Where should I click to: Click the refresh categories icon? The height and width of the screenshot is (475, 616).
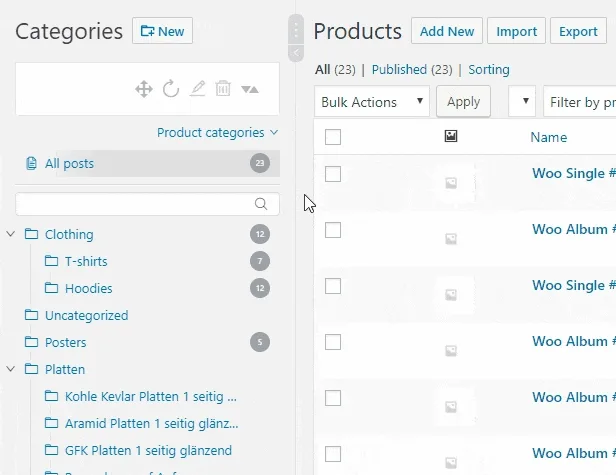click(171, 89)
